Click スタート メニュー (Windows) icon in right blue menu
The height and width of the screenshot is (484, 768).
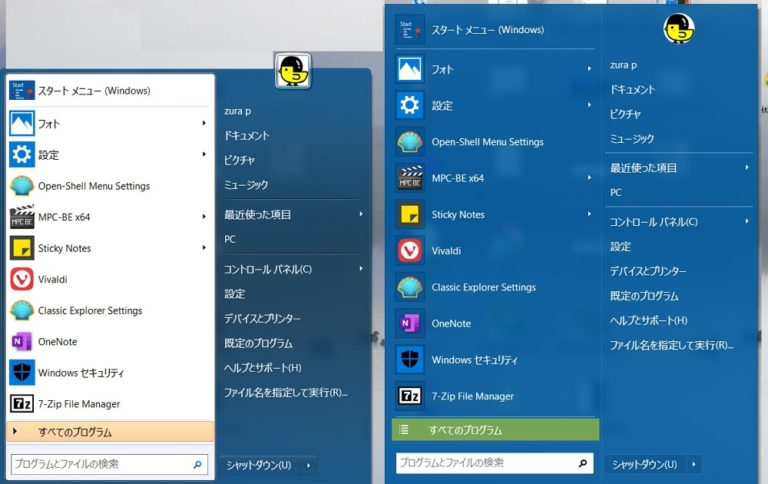click(409, 29)
